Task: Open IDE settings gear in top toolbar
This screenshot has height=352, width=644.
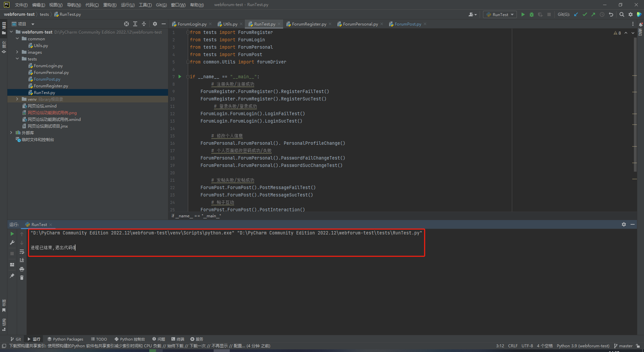Action: pyautogui.click(x=631, y=14)
